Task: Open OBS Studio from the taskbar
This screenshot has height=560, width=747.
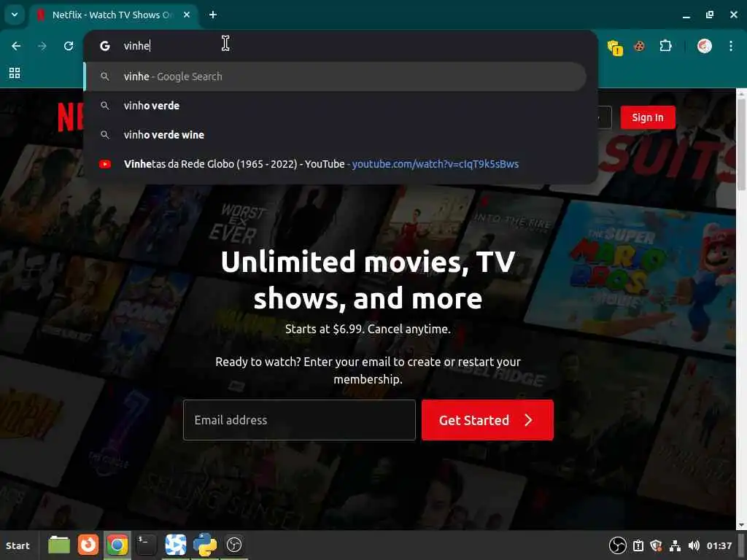Action: [x=234, y=545]
